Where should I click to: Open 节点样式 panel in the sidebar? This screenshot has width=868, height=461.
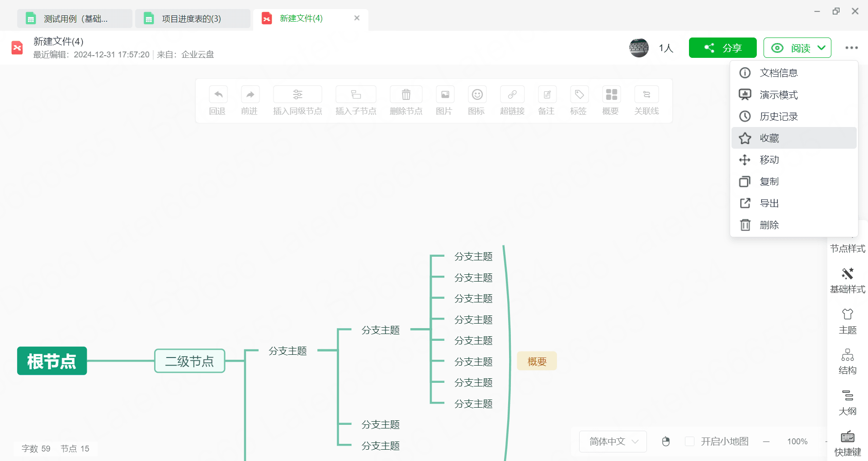pyautogui.click(x=848, y=248)
